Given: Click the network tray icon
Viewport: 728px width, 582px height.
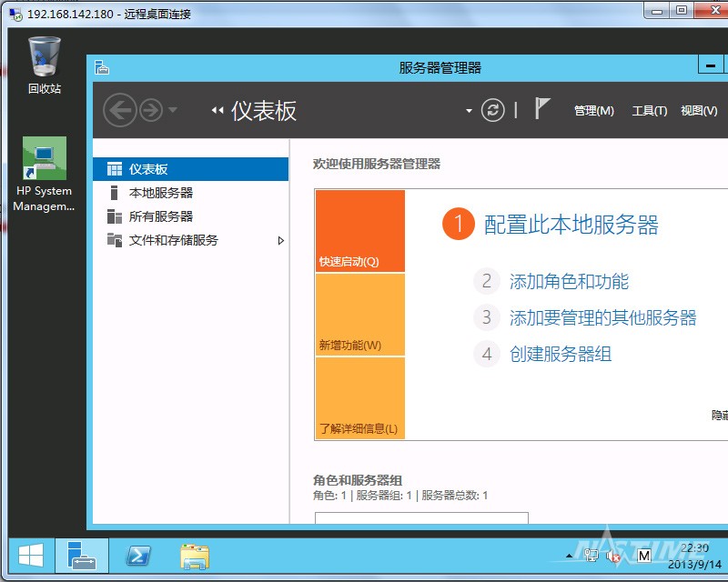Looking at the screenshot, I should [x=591, y=555].
